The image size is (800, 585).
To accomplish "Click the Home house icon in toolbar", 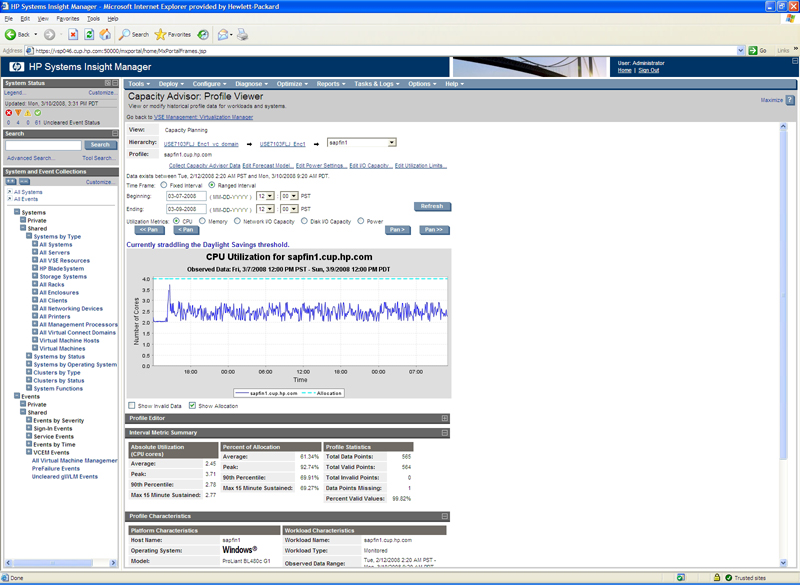I will (105, 35).
